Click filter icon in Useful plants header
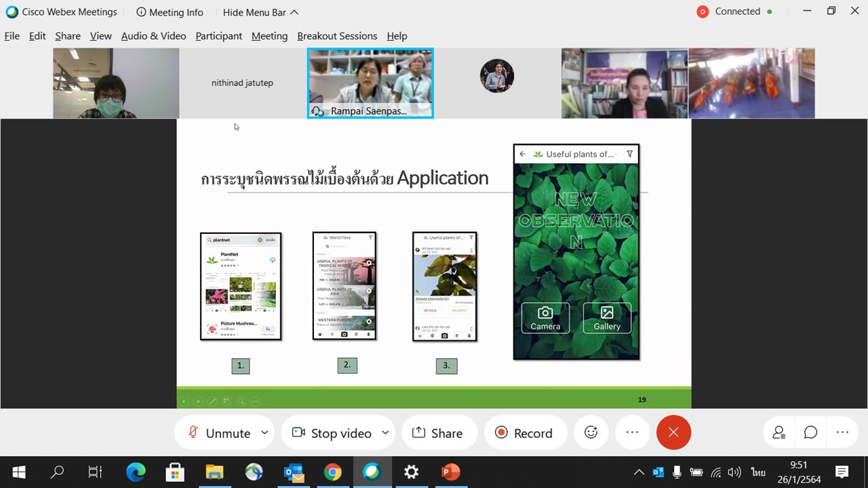Image resolution: width=868 pixels, height=488 pixels. 629,154
